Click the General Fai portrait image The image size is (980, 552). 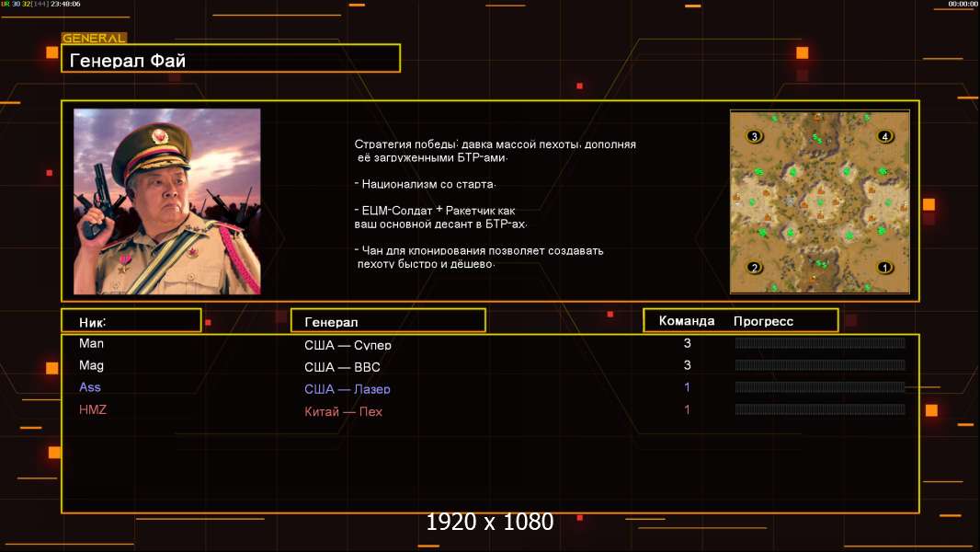[167, 201]
